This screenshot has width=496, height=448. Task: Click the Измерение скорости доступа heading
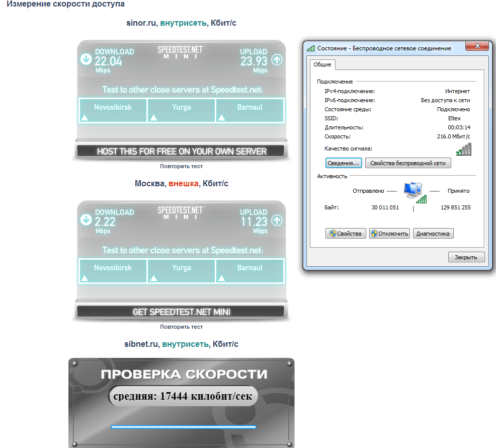point(65,4)
